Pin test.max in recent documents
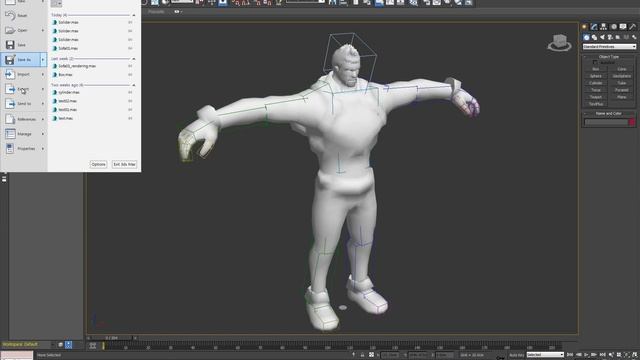 [130, 118]
